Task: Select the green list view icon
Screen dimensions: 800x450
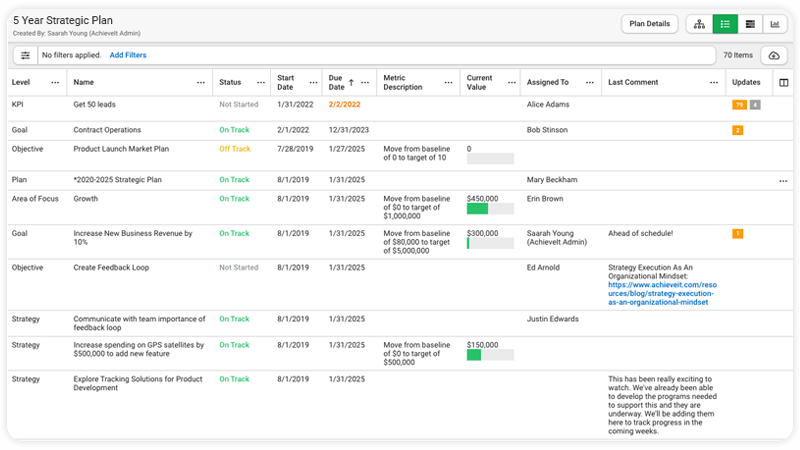Action: click(725, 24)
